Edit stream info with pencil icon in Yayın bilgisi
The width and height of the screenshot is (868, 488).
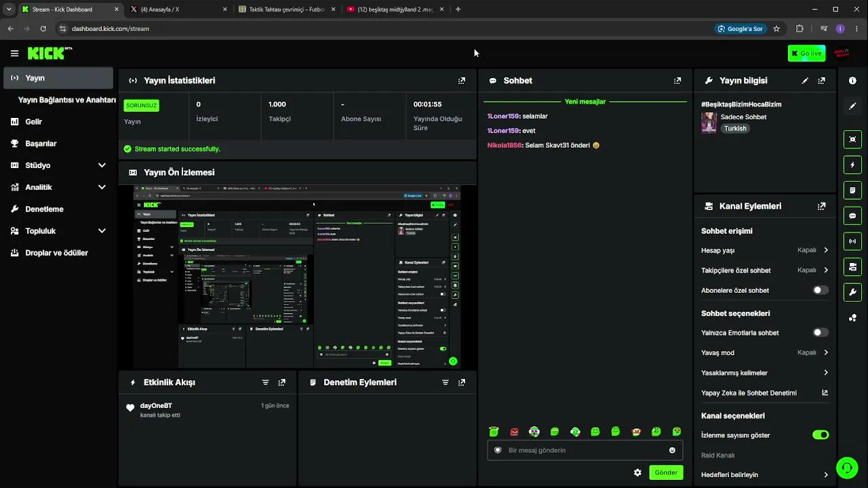pyautogui.click(x=805, y=81)
